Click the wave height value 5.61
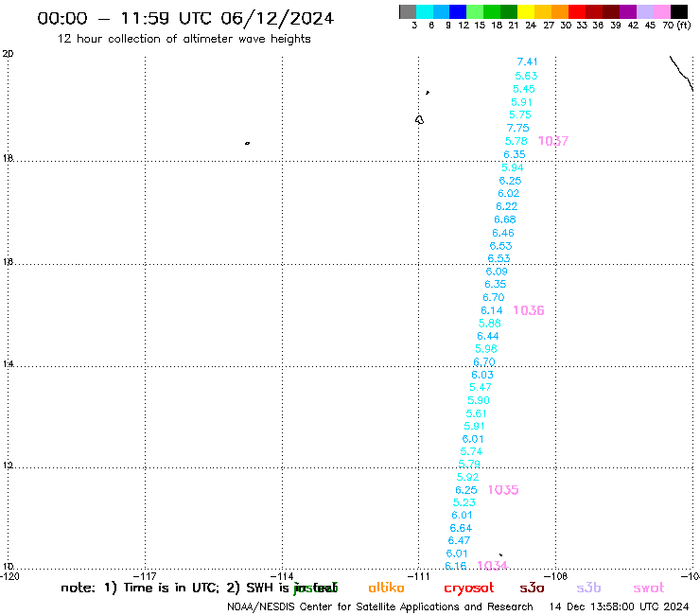This screenshot has height=615, width=700. pyautogui.click(x=477, y=413)
